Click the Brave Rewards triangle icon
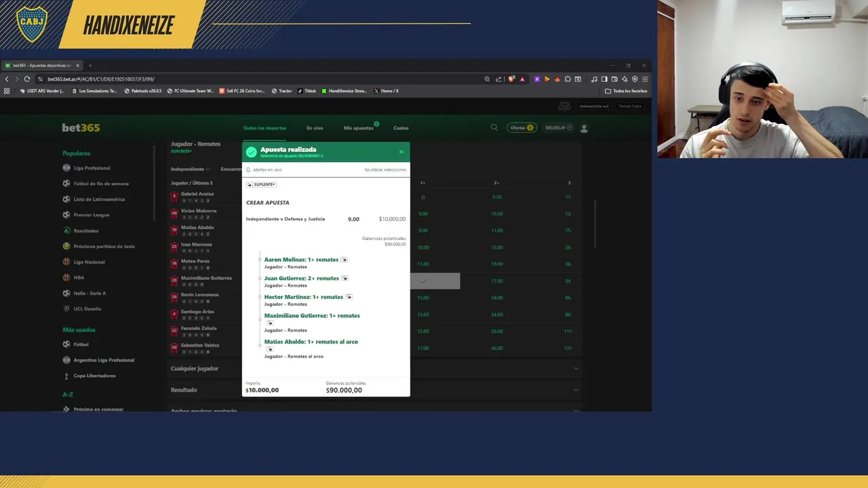 [522, 79]
